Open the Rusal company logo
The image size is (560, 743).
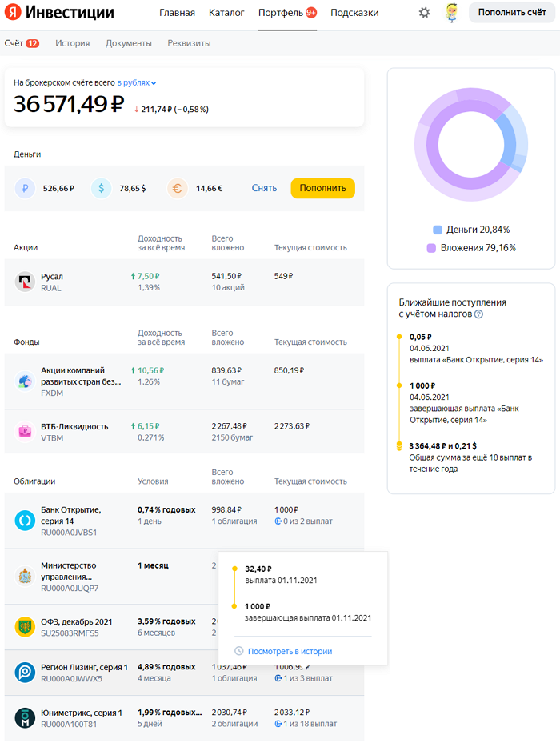pyautogui.click(x=25, y=282)
